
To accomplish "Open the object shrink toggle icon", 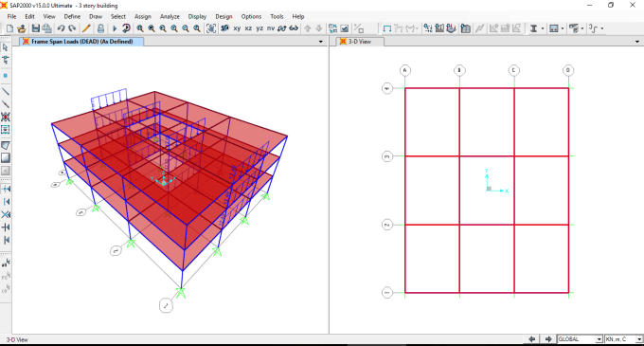I will pos(332,28).
